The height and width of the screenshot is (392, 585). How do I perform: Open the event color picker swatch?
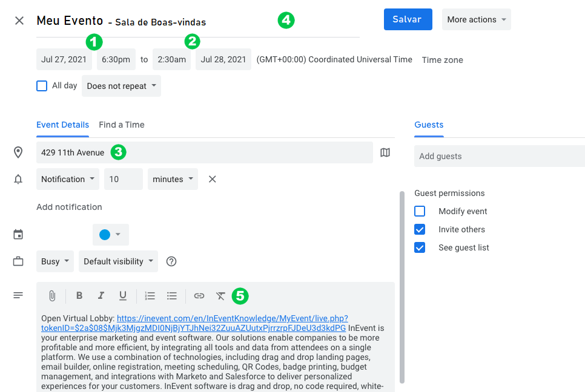pyautogui.click(x=110, y=235)
